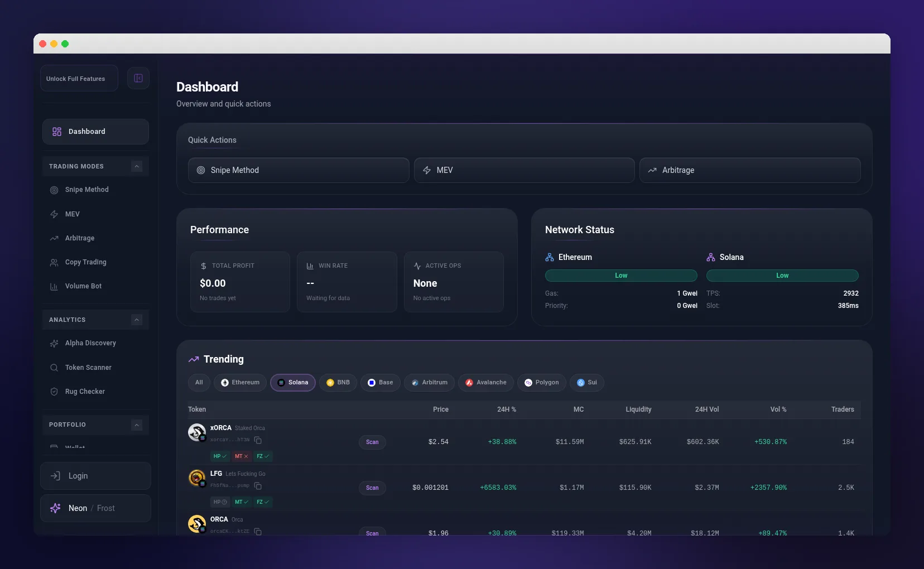
Task: Filter trending by Avalanche
Action: click(x=486, y=383)
